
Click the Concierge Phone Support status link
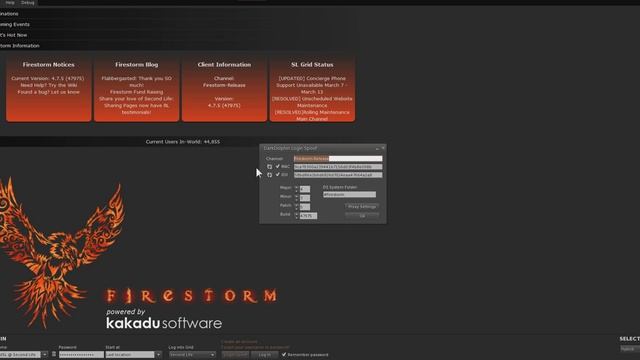(312, 85)
